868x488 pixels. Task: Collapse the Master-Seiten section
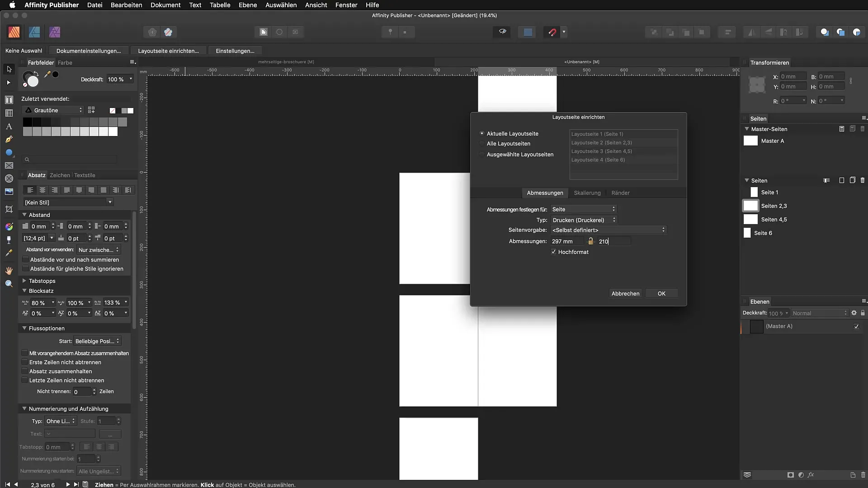point(747,129)
